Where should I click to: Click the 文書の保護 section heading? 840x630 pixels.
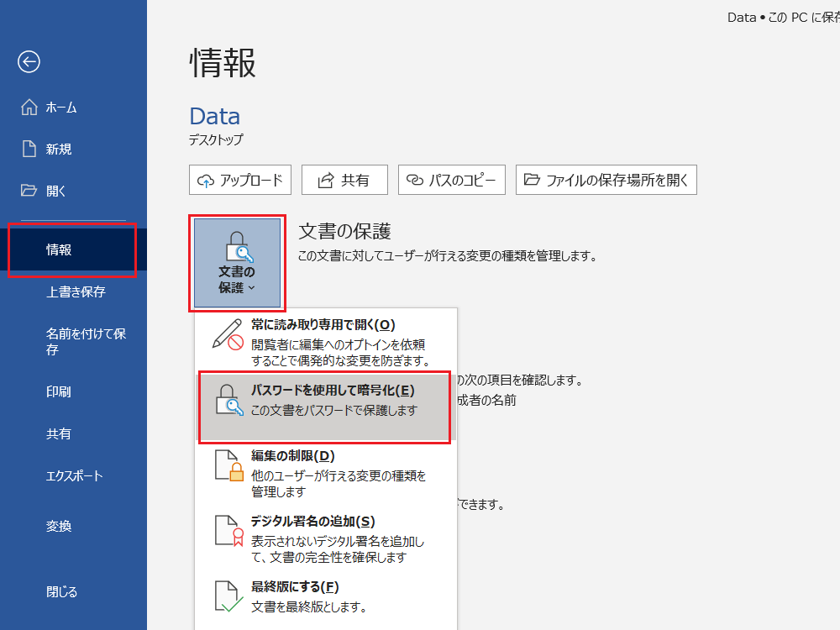(x=344, y=231)
